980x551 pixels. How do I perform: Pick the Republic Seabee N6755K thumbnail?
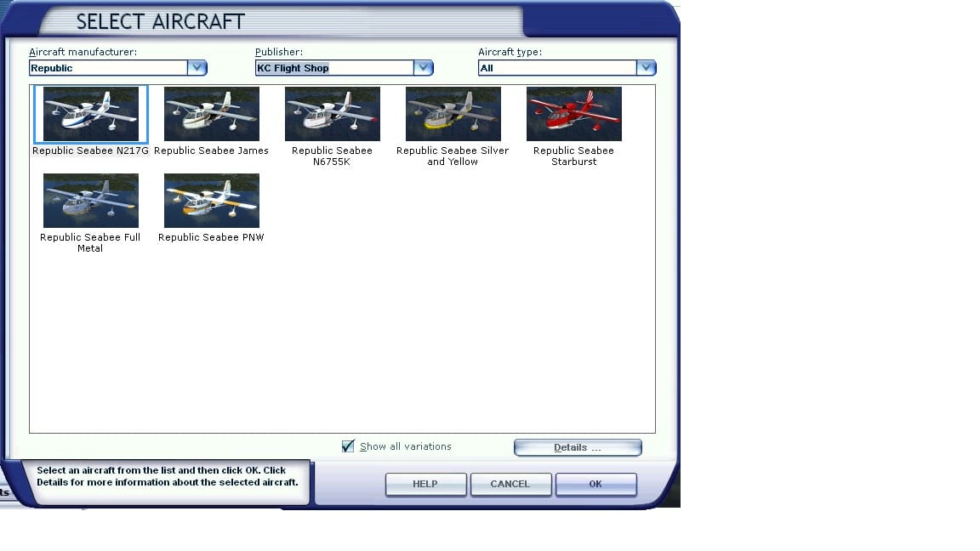pos(332,114)
